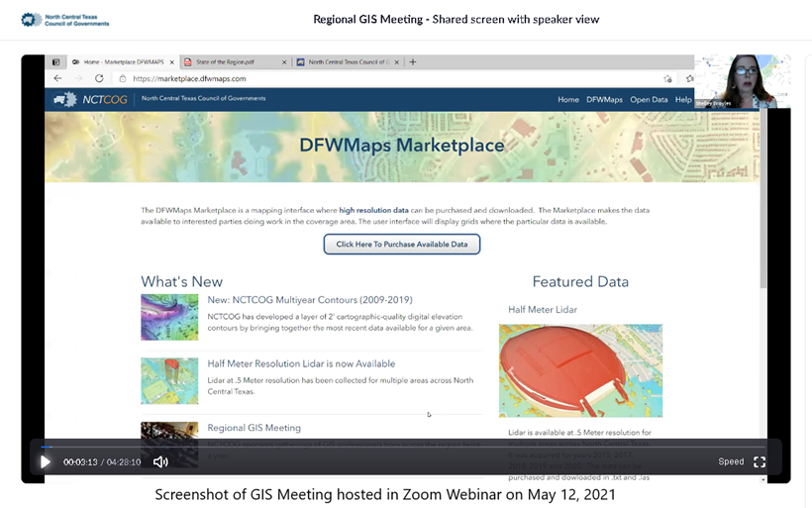Enter fullscreen video mode
Screen dimensions: 812x508
pos(760,461)
